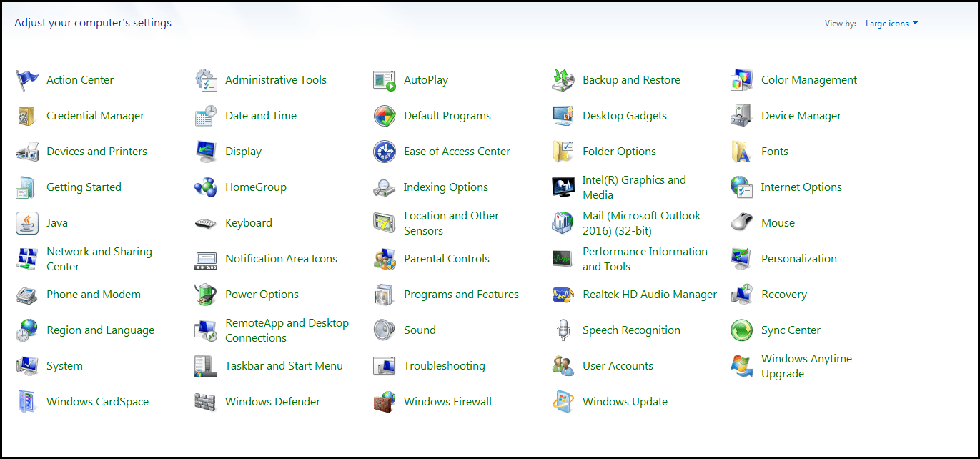The height and width of the screenshot is (459, 980).
Task: Open the Taskbar and Start Menu link
Action: [284, 366]
